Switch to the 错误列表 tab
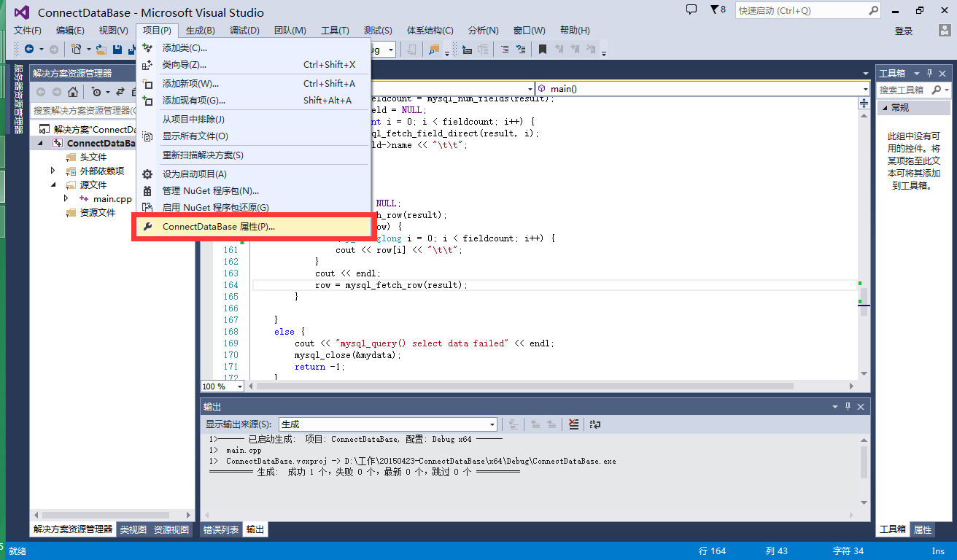Screen dimensions: 957x560 [221, 529]
